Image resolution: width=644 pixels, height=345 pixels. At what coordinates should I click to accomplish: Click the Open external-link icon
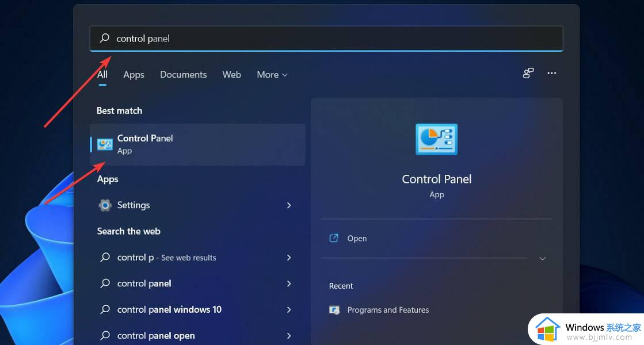click(x=334, y=238)
